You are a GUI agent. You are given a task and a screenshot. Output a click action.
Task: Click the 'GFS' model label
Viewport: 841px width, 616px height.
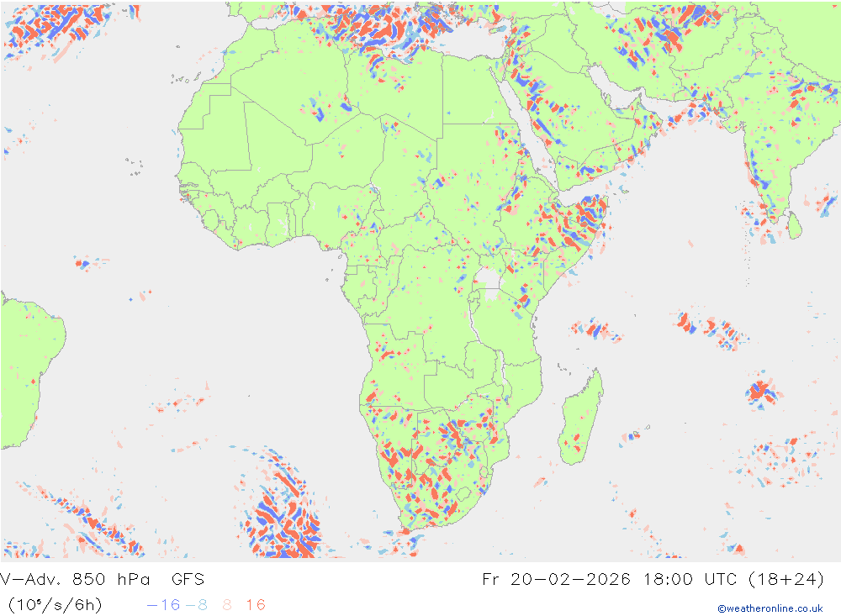(188, 579)
